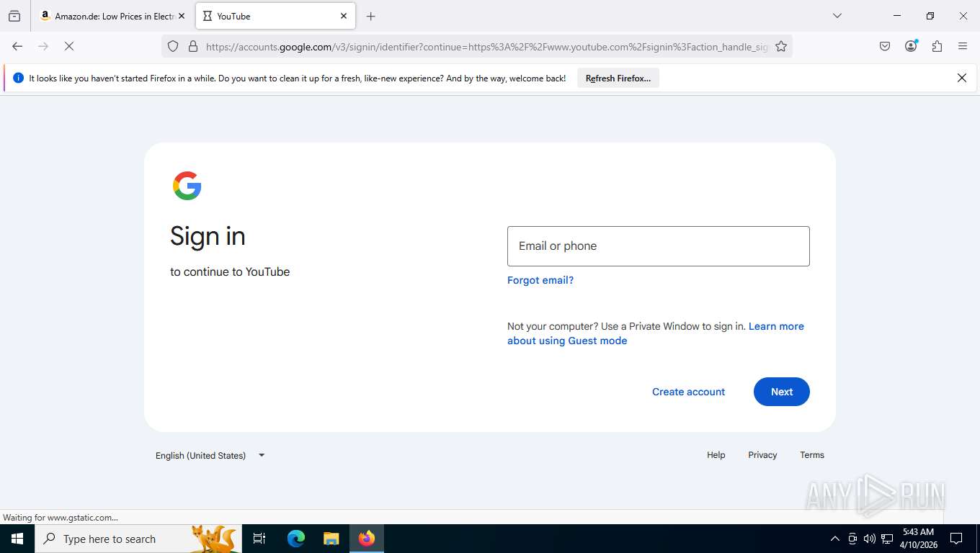Viewport: 980px width, 553px height.
Task: Open the volume speaker tray icon
Action: [869, 539]
